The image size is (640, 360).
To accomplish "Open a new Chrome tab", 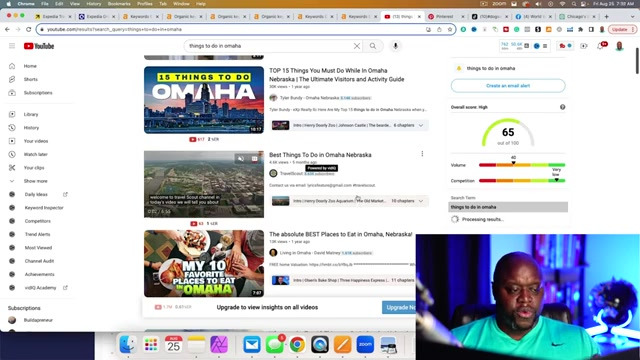I will pyautogui.click(x=607, y=16).
